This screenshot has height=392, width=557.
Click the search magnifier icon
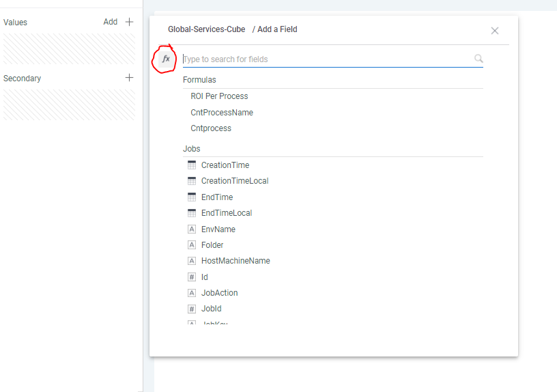coord(479,59)
